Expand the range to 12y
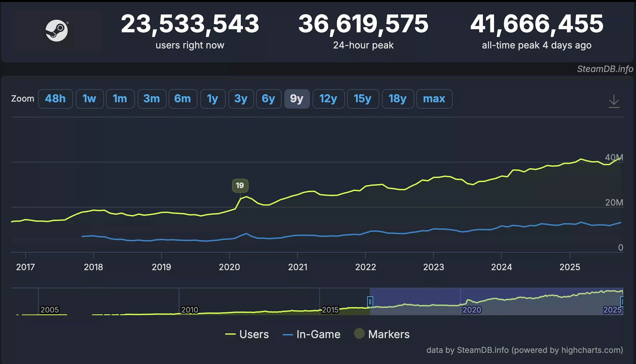This screenshot has width=636, height=364. click(x=328, y=99)
